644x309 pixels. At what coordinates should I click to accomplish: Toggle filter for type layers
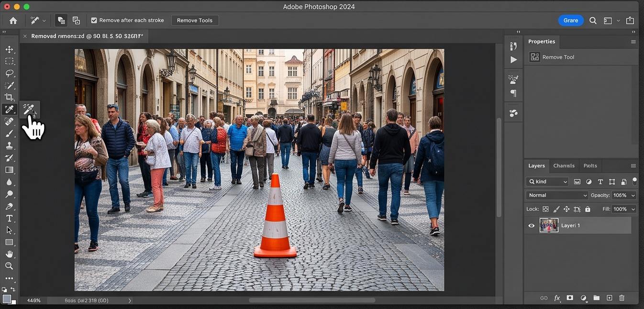600,182
